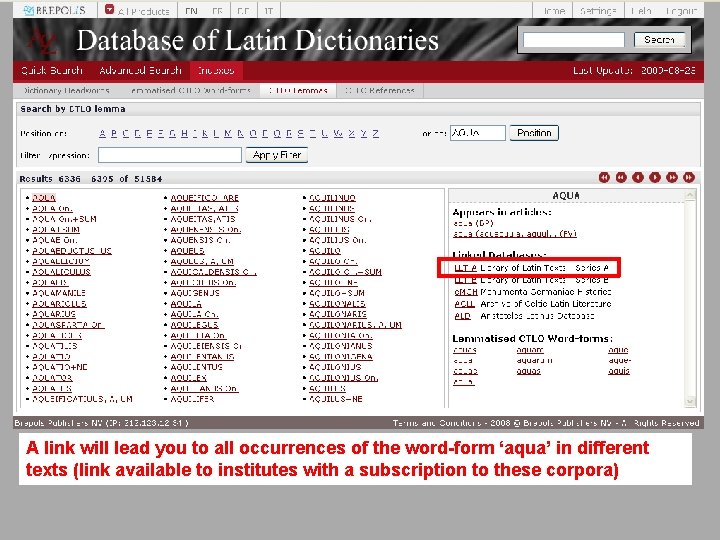This screenshot has width=720, height=540.
Task: Open the AQUARIUS lemma link
Action: point(54,314)
